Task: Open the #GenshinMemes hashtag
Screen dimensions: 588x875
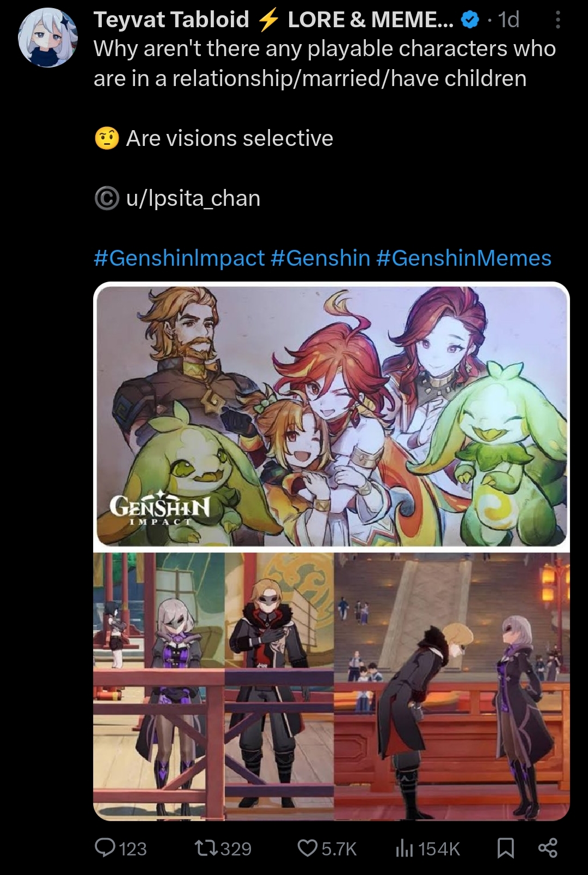Action: click(463, 258)
